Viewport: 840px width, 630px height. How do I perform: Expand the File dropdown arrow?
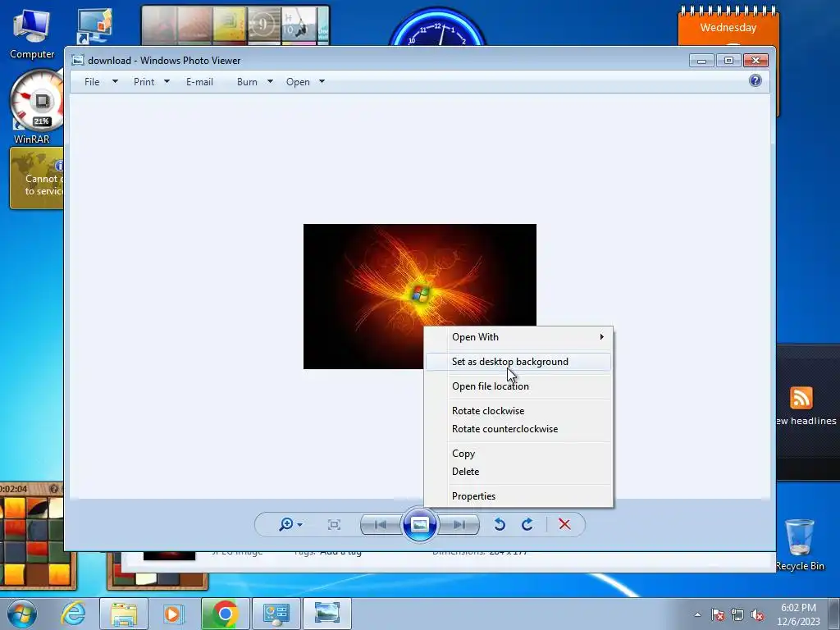(115, 81)
